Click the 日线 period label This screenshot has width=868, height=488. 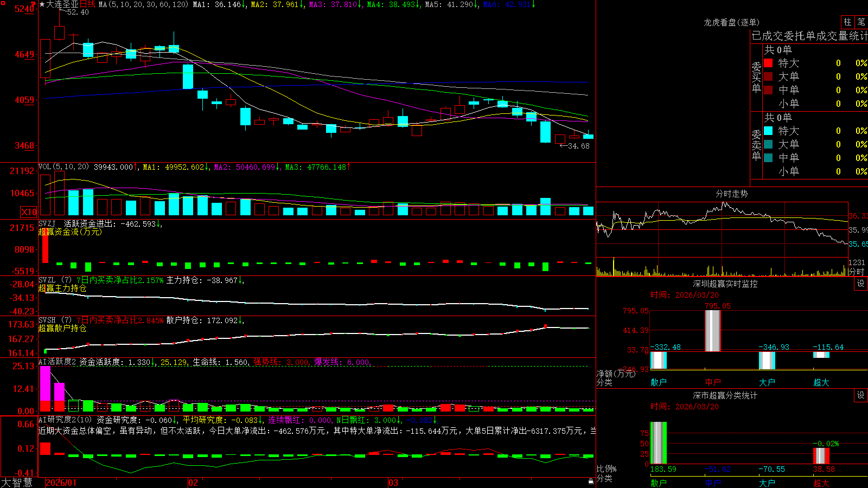[87, 4]
